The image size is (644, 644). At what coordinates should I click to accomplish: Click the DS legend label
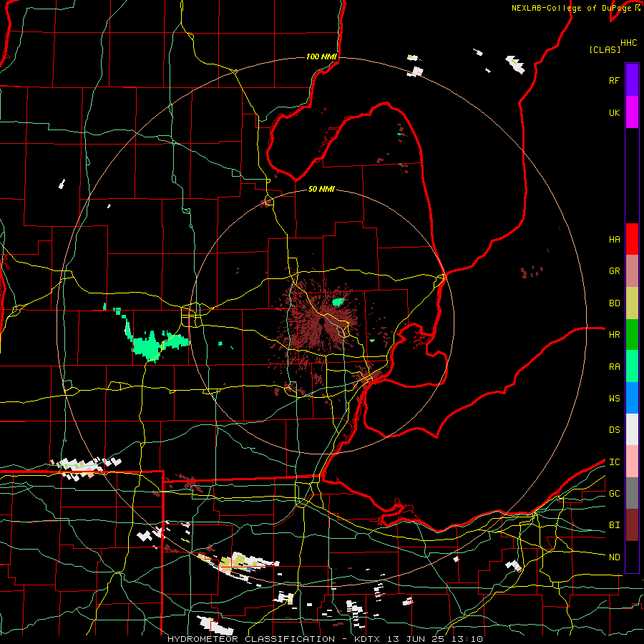pyautogui.click(x=615, y=429)
